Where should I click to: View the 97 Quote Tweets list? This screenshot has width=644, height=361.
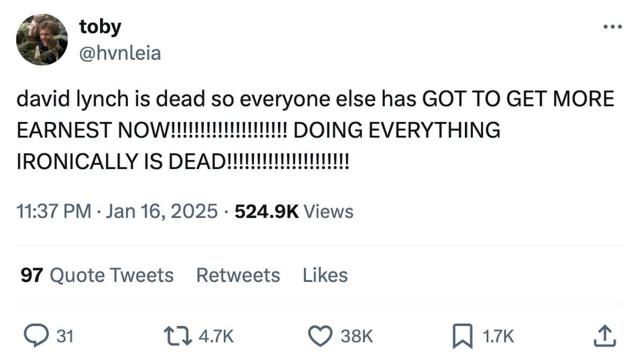[97, 275]
